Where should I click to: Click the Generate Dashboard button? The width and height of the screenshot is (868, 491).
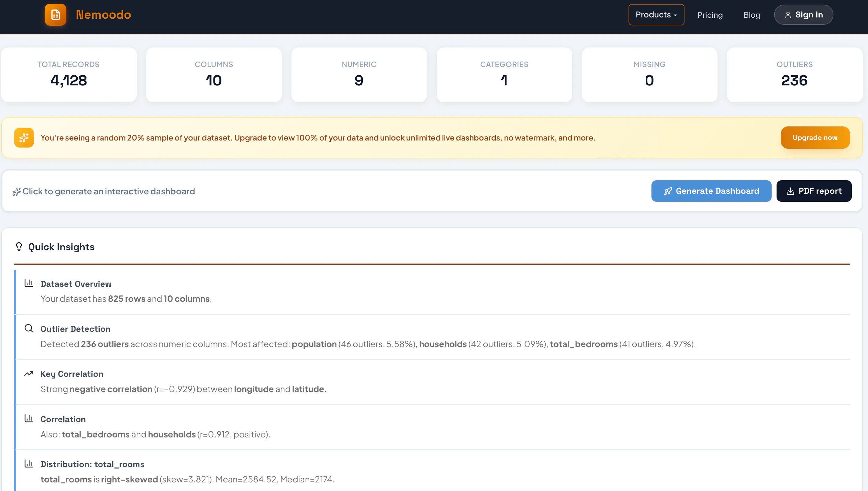click(x=711, y=191)
